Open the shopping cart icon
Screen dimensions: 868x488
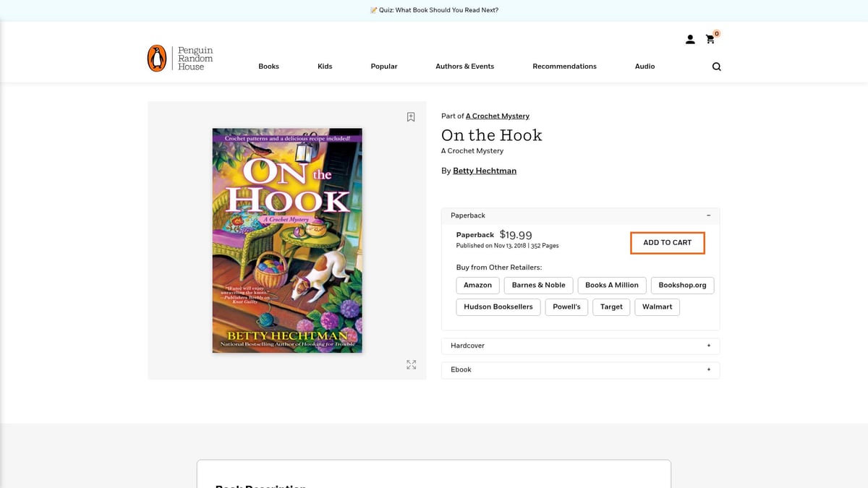(710, 40)
